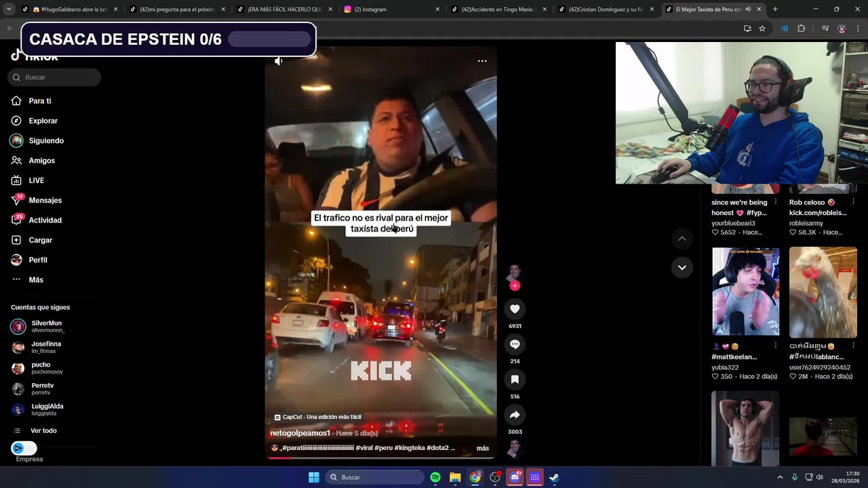The image size is (868, 488).
Task: Open Windows Start menu
Action: (314, 477)
